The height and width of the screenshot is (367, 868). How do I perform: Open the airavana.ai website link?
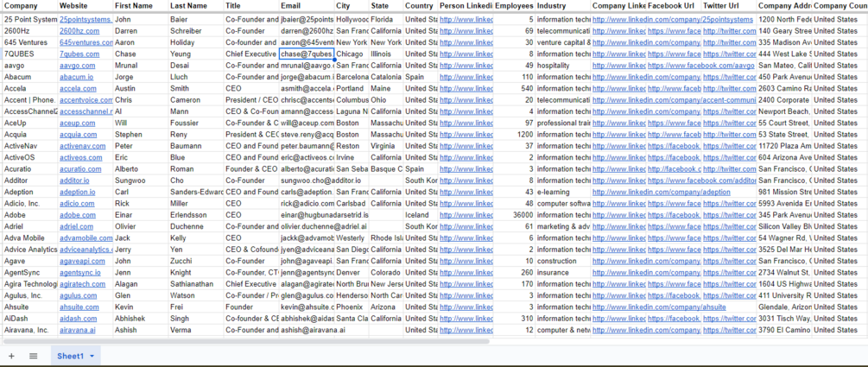78,330
